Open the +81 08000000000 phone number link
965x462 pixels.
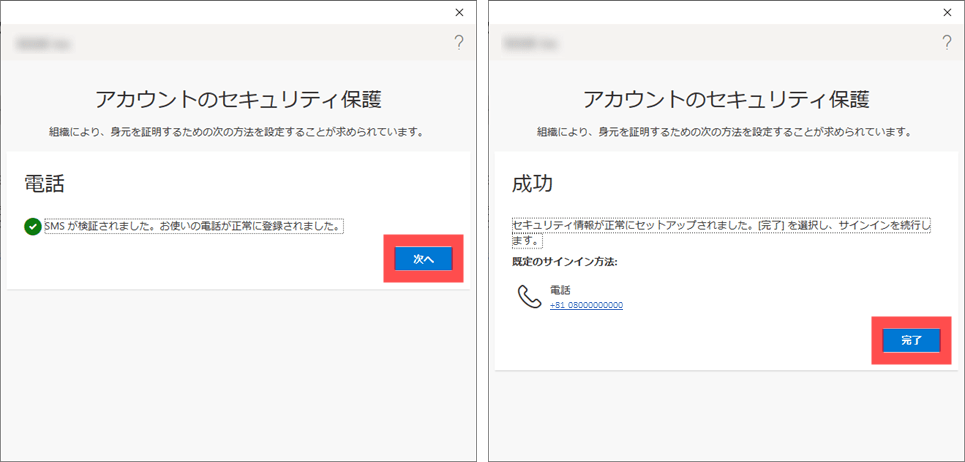[x=586, y=305]
